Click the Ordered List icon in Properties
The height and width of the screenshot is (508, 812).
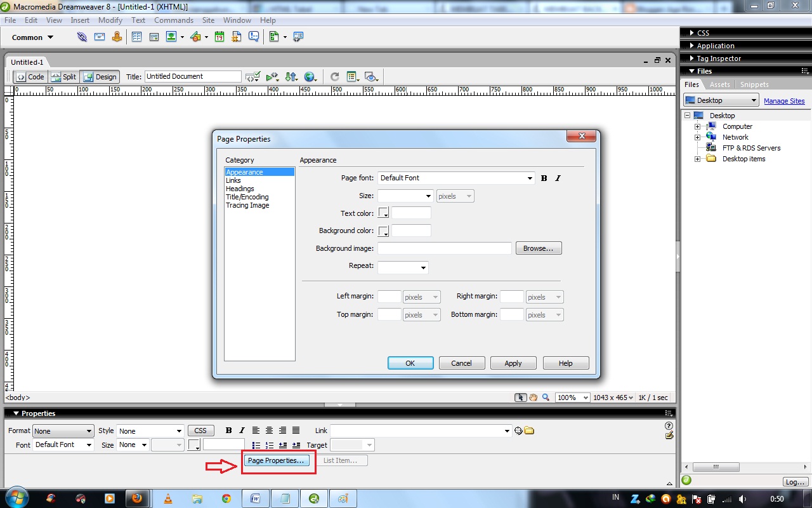[x=270, y=445]
